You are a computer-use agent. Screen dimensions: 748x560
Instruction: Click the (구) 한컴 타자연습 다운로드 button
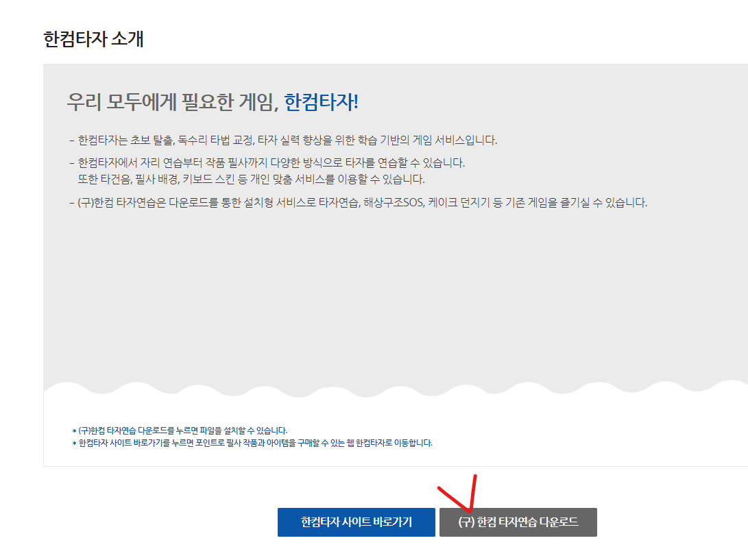coord(518,522)
